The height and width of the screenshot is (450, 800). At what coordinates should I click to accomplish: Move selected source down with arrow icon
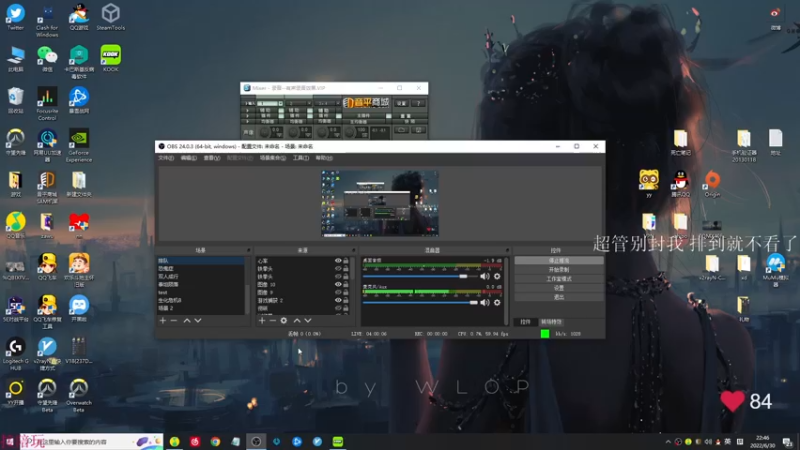click(308, 320)
